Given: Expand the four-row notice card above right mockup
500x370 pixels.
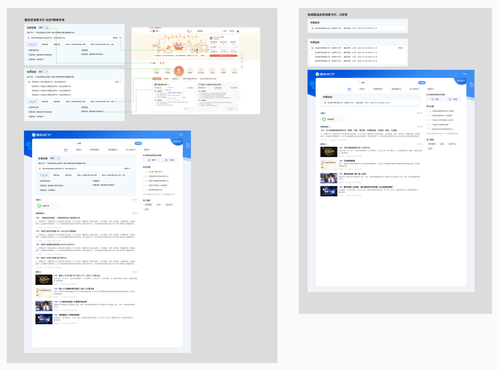Looking at the screenshot, I should (x=401, y=48).
